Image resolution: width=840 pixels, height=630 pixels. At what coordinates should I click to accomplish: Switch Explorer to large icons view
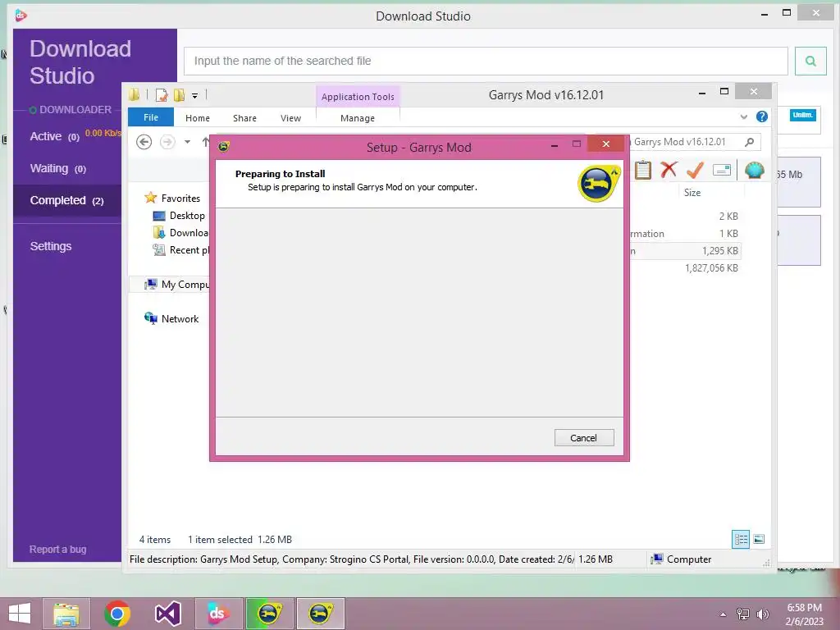click(x=759, y=539)
